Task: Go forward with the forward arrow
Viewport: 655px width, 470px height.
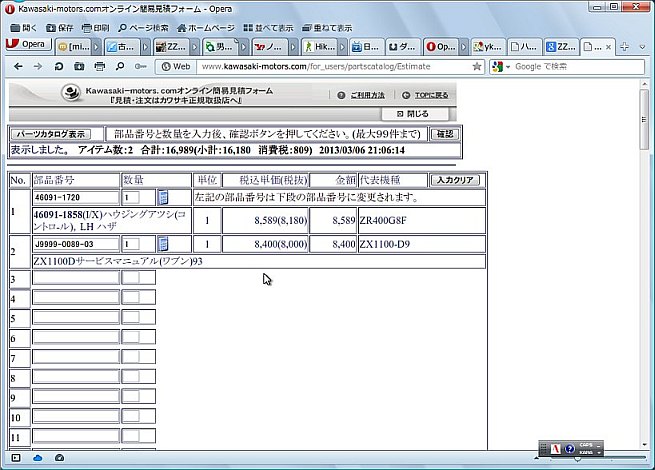Action: click(x=38, y=66)
